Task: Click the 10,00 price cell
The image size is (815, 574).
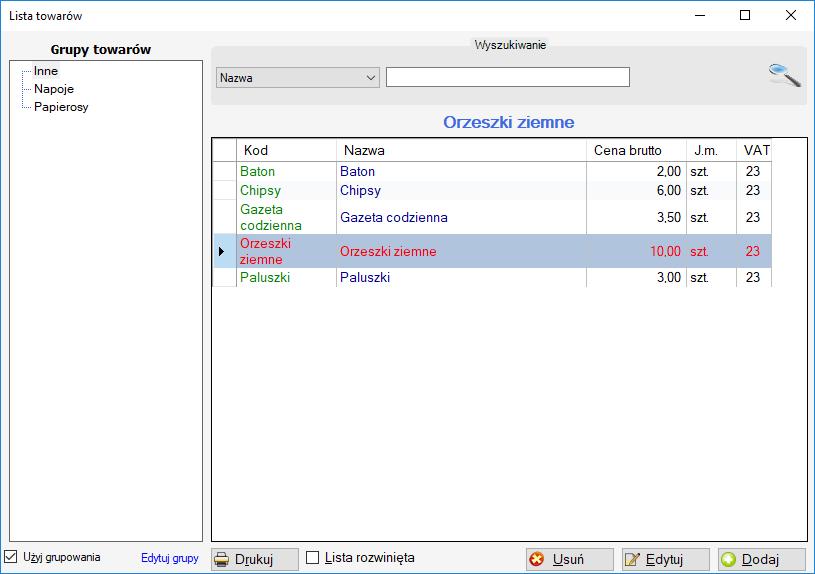Action: (x=637, y=251)
